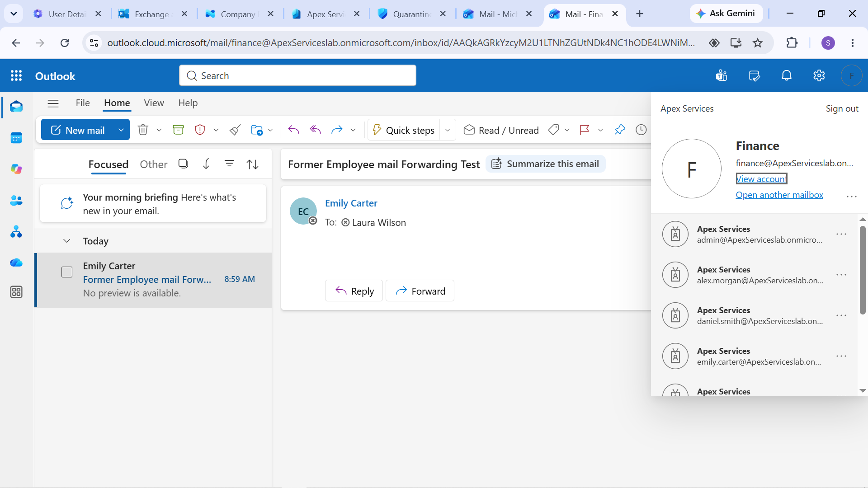Snooze the message with clock icon

(x=641, y=130)
